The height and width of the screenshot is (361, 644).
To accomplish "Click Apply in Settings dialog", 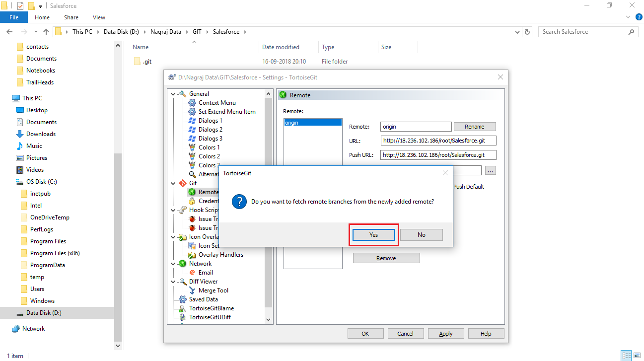I will 446,334.
